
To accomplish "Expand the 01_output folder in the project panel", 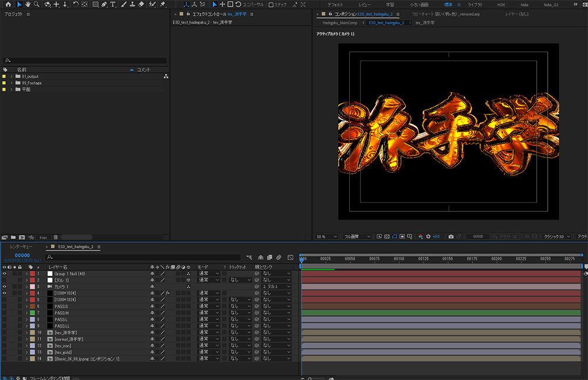I will click(11, 76).
